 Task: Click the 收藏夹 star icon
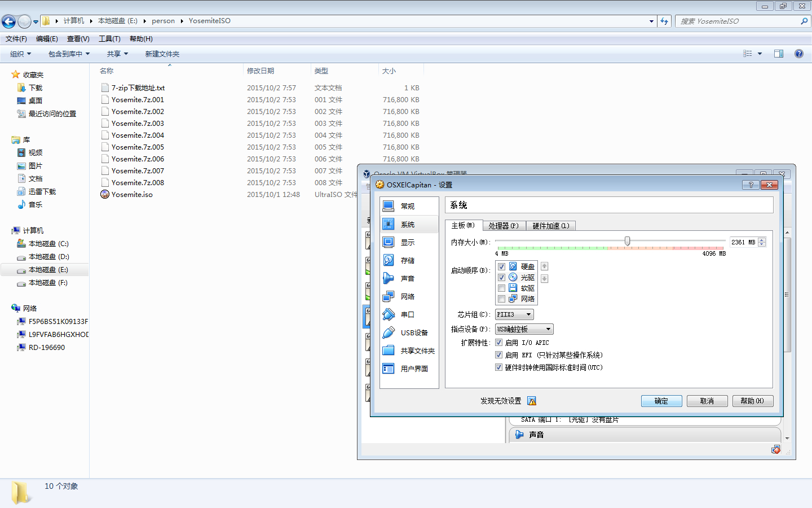coord(16,75)
